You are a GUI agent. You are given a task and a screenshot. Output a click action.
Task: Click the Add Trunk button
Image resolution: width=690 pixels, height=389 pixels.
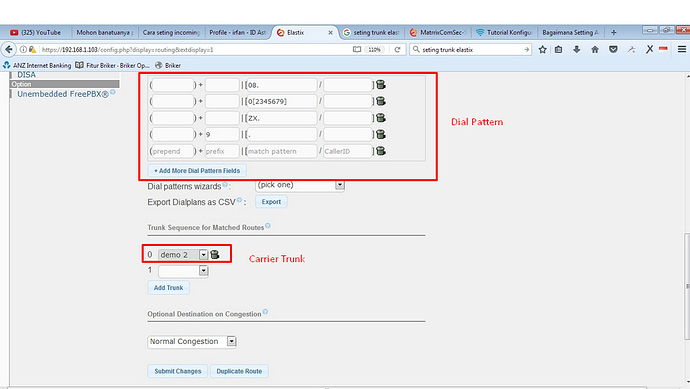(x=169, y=288)
